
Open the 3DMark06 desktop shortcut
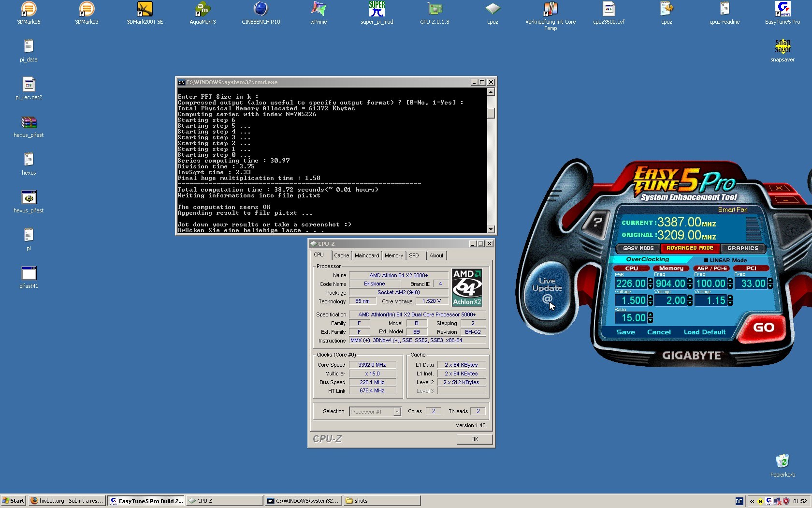tap(29, 13)
